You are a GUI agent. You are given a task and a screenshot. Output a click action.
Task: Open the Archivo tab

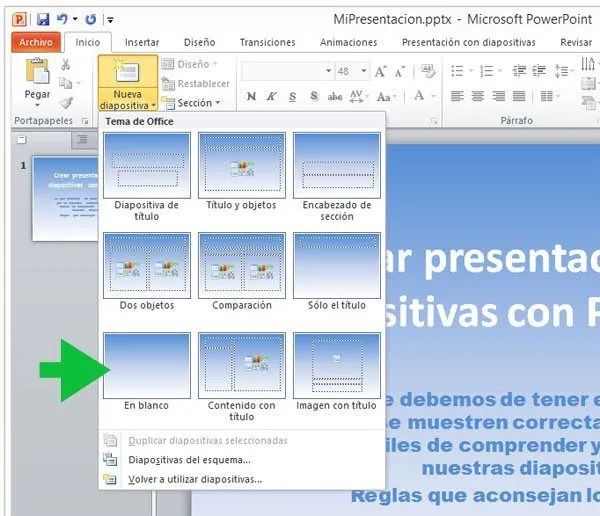pyautogui.click(x=36, y=42)
